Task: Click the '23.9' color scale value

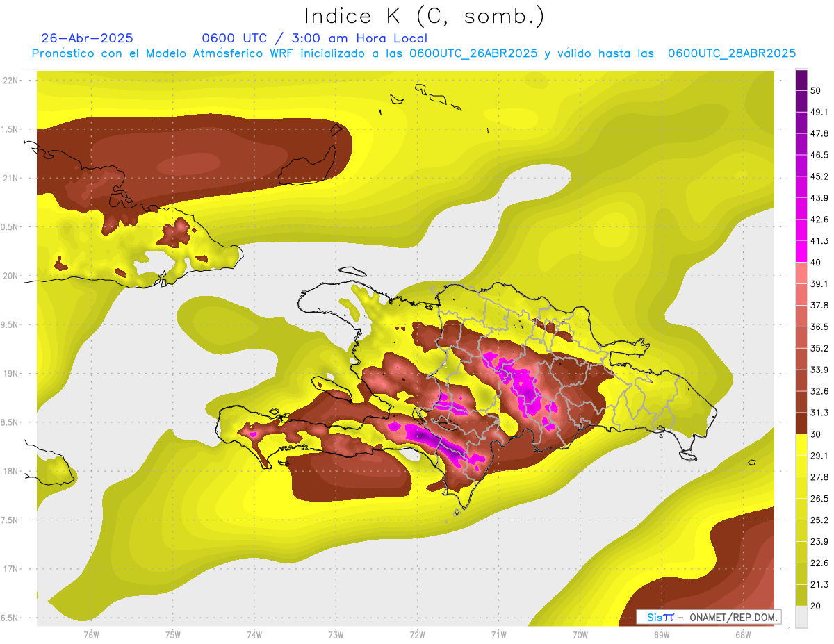Action: click(x=819, y=542)
